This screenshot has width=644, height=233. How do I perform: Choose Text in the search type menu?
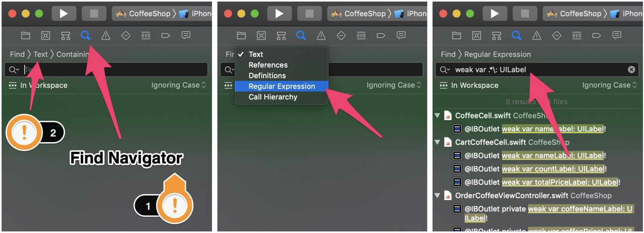pos(281,54)
